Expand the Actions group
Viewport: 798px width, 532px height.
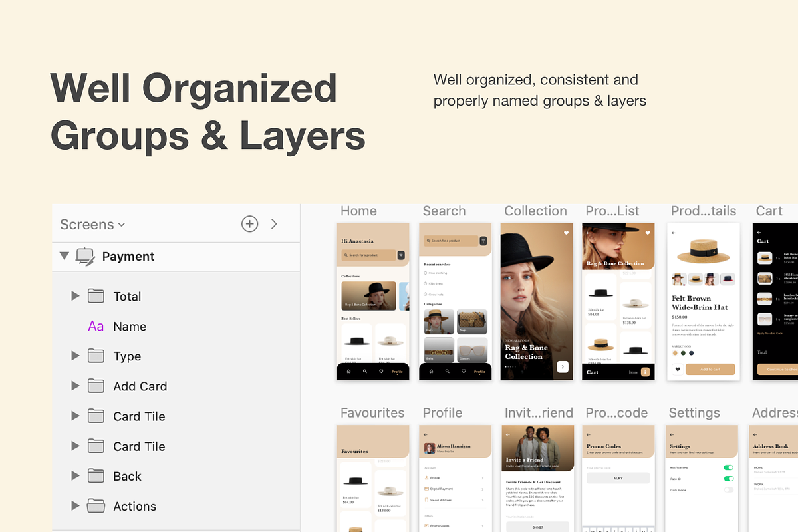pyautogui.click(x=75, y=506)
